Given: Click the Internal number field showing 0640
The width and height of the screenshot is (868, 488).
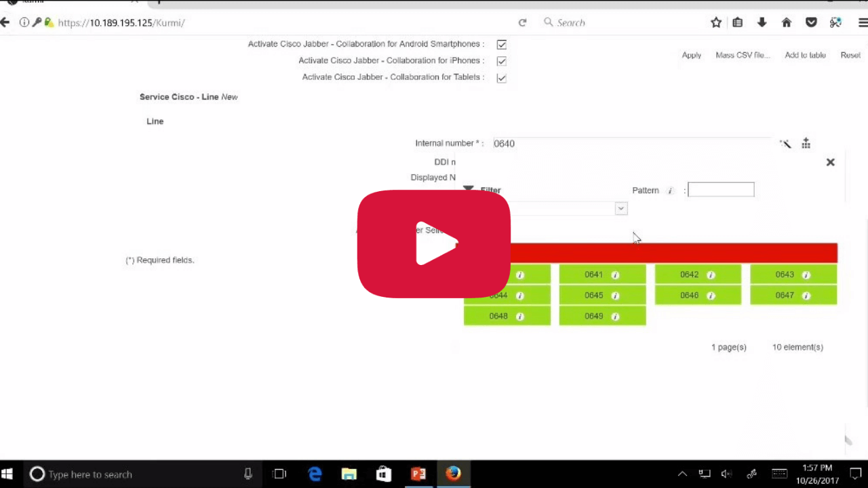Looking at the screenshot, I should click(x=632, y=144).
